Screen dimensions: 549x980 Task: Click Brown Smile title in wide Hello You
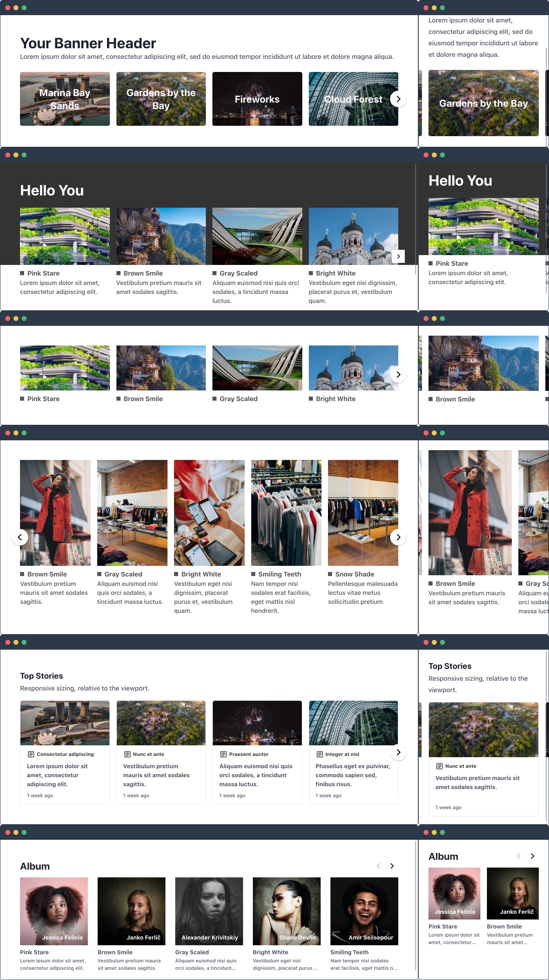tap(143, 273)
